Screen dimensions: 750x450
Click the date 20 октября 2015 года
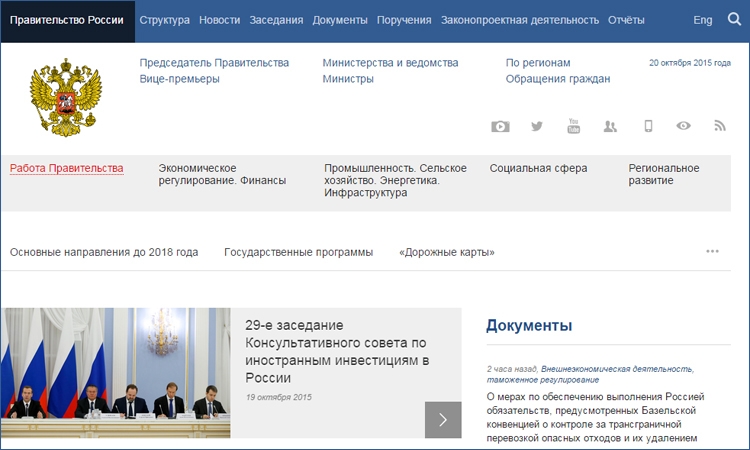690,63
